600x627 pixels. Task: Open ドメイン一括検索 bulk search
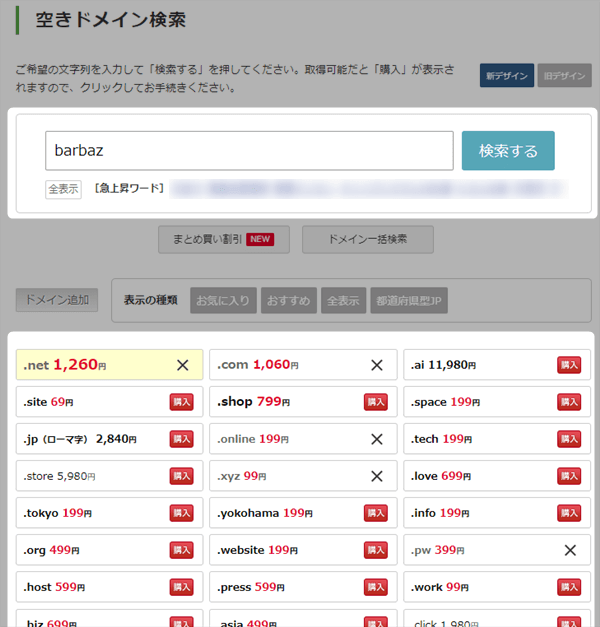368,239
